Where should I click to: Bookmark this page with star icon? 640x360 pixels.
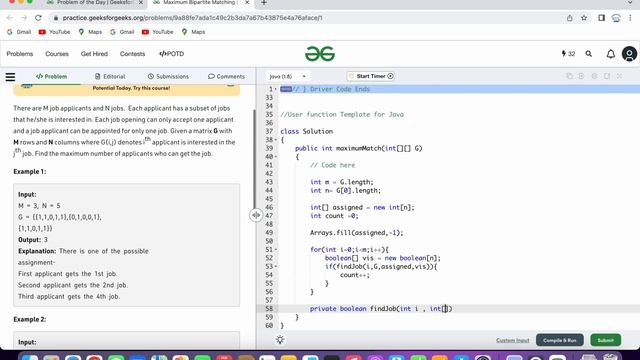point(584,18)
